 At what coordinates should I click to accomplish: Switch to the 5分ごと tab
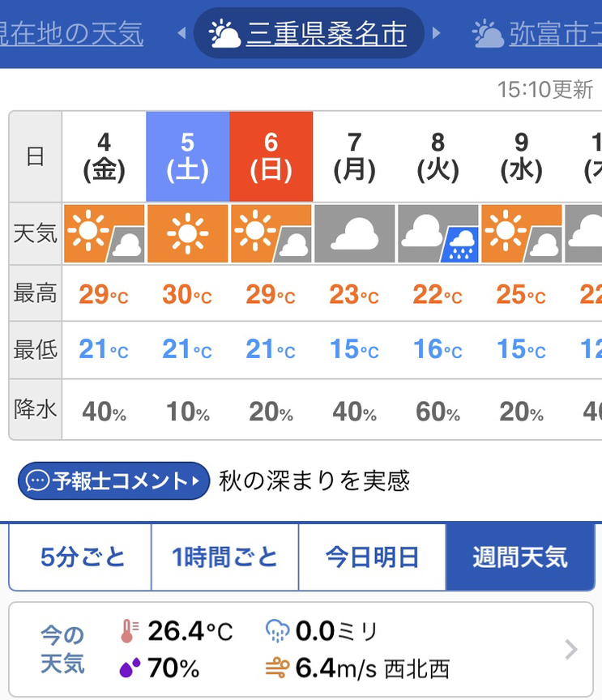83,557
